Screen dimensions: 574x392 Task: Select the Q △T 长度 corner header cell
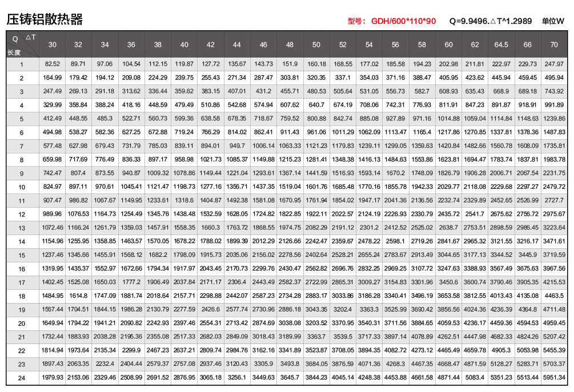coord(22,45)
